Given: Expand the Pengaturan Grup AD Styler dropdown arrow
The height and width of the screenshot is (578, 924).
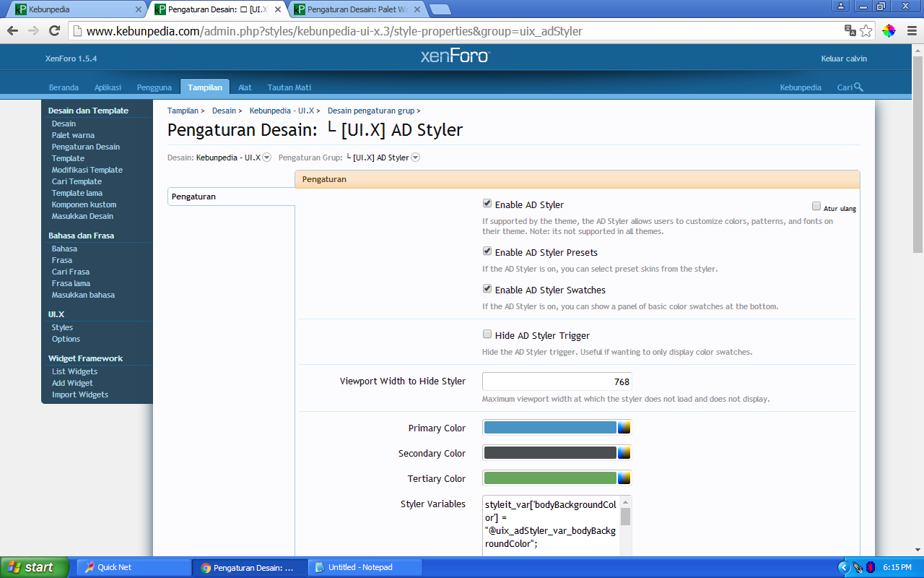Looking at the screenshot, I should [x=415, y=158].
